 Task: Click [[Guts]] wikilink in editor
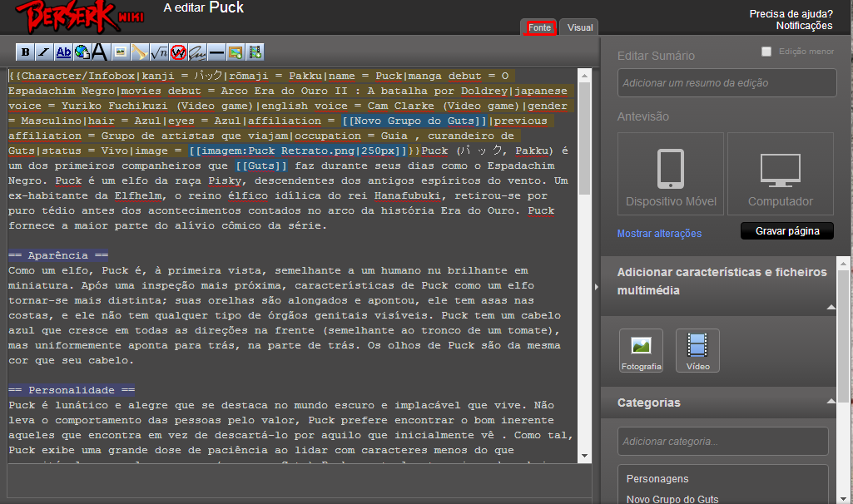coord(261,166)
